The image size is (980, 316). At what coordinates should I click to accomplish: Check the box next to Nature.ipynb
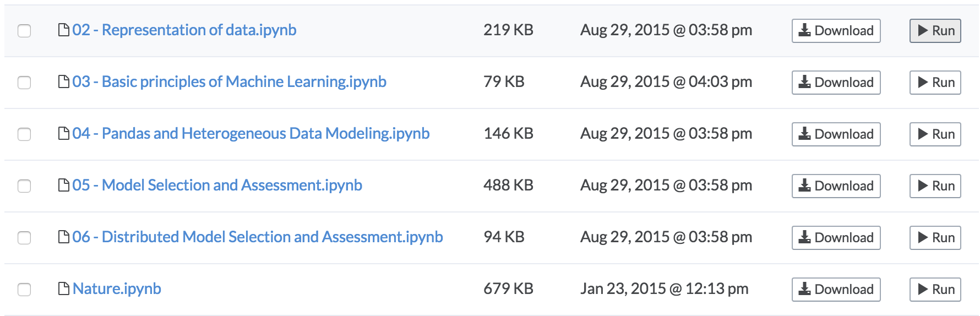pyautogui.click(x=24, y=290)
